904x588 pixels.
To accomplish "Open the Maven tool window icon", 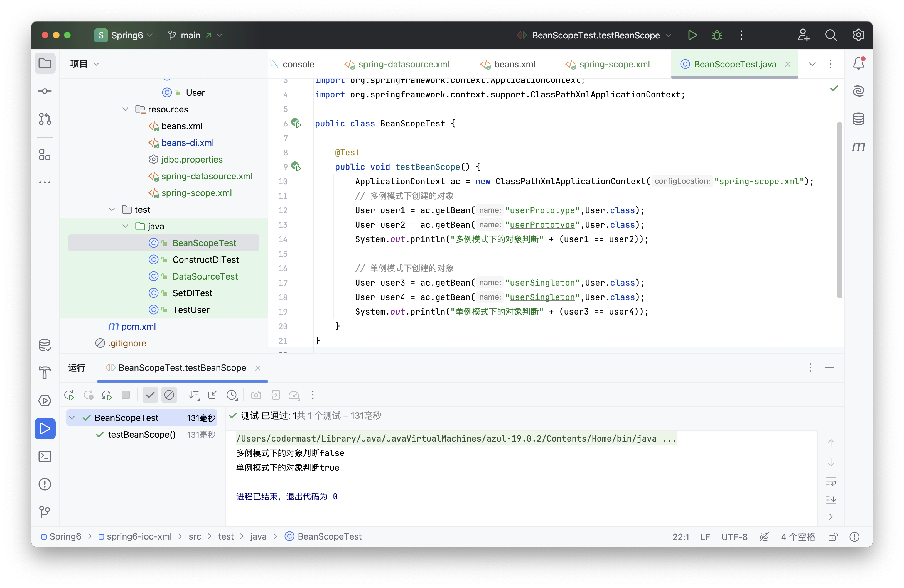I will click(x=858, y=147).
